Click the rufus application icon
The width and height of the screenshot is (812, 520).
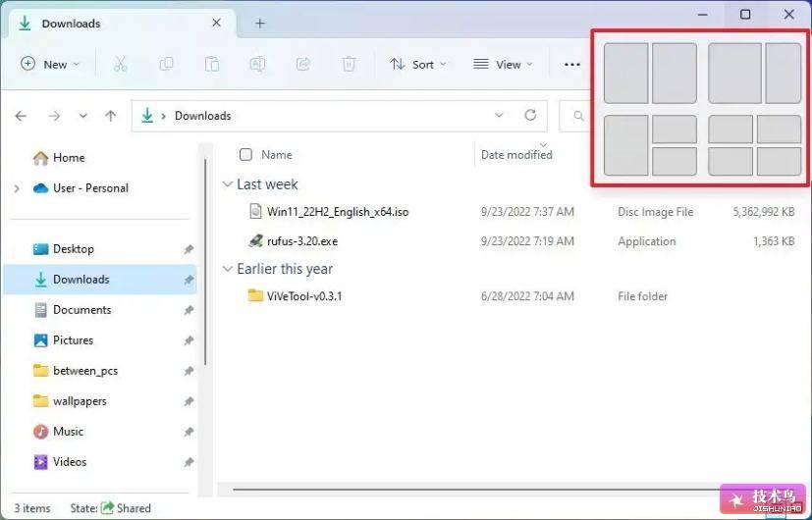(x=255, y=241)
